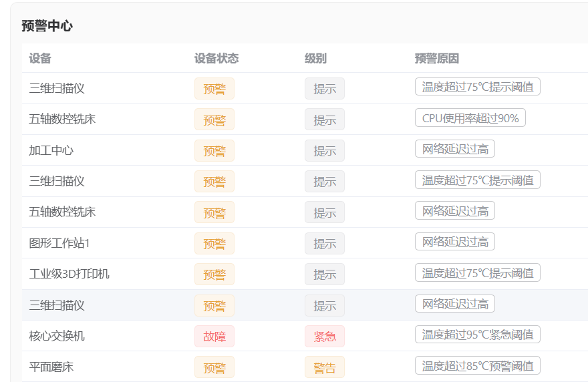The width and height of the screenshot is (588, 382).
Task: Click the red 紧急 level tag
Action: [325, 337]
